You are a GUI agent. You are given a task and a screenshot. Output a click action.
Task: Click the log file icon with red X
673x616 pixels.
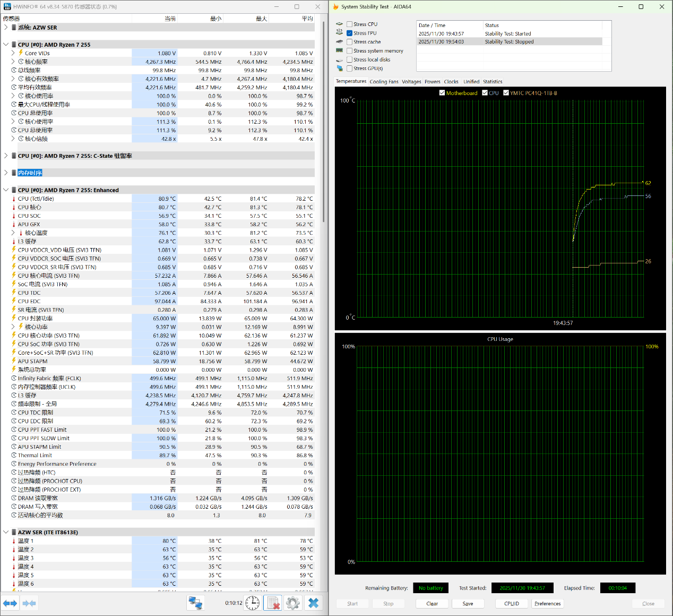click(273, 603)
